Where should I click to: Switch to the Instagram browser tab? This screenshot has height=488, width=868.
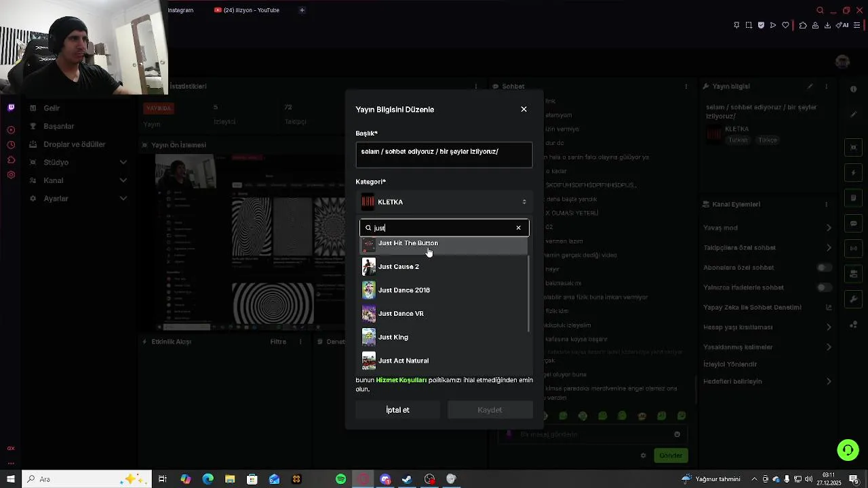click(x=180, y=10)
